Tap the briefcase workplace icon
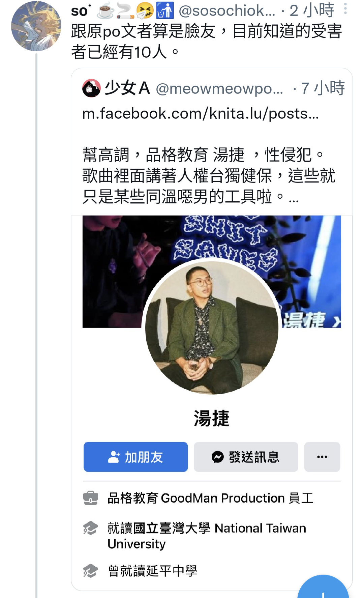This screenshot has height=598, width=364. click(90, 498)
